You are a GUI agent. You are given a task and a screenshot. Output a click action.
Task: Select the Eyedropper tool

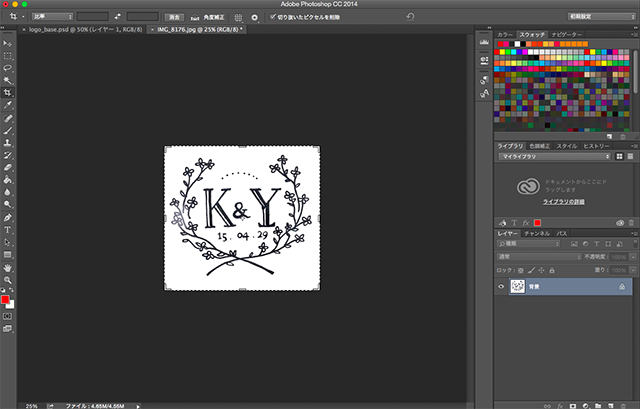7,105
